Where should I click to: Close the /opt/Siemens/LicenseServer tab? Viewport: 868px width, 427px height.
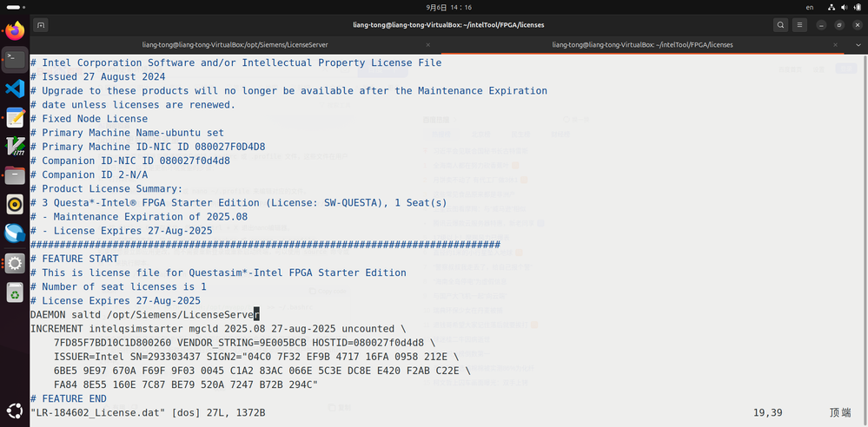point(427,45)
